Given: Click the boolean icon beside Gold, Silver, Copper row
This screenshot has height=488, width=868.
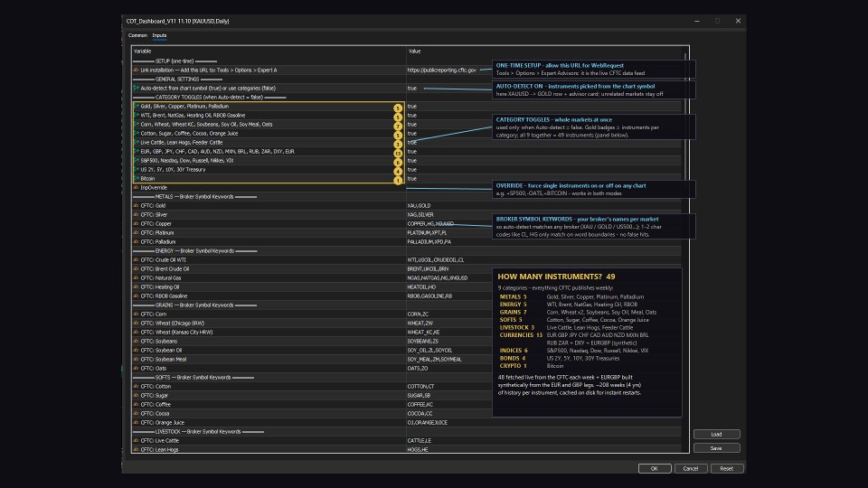Looking at the screenshot, I should click(137, 107).
